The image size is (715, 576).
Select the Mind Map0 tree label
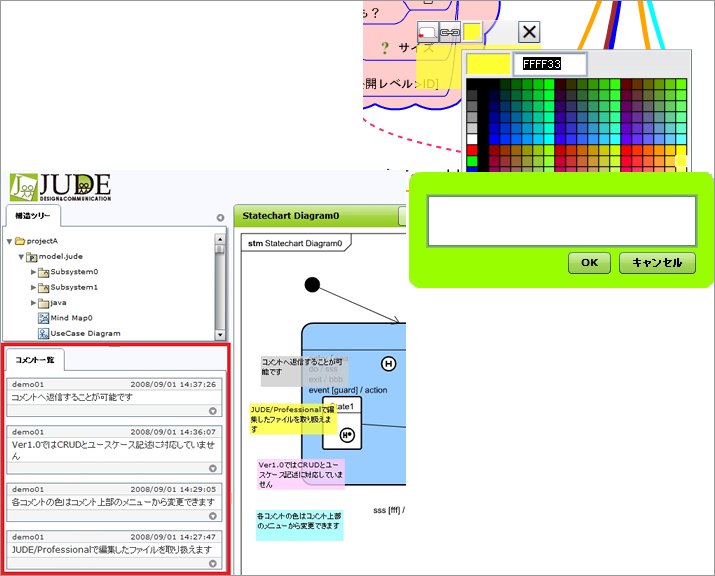point(71,318)
